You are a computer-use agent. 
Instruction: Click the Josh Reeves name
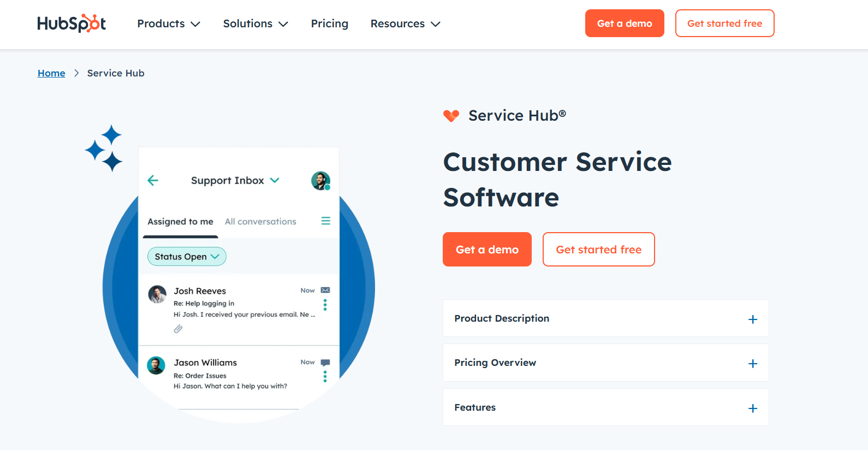[x=200, y=291]
